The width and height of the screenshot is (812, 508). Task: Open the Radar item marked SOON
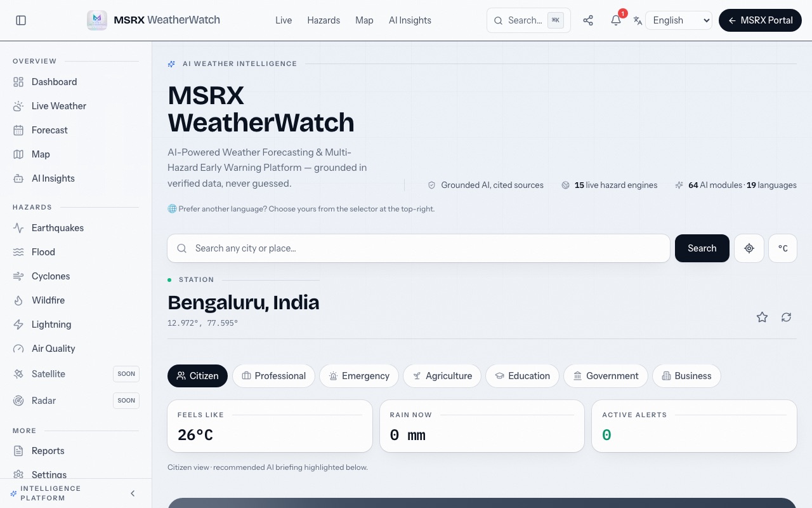(x=76, y=401)
